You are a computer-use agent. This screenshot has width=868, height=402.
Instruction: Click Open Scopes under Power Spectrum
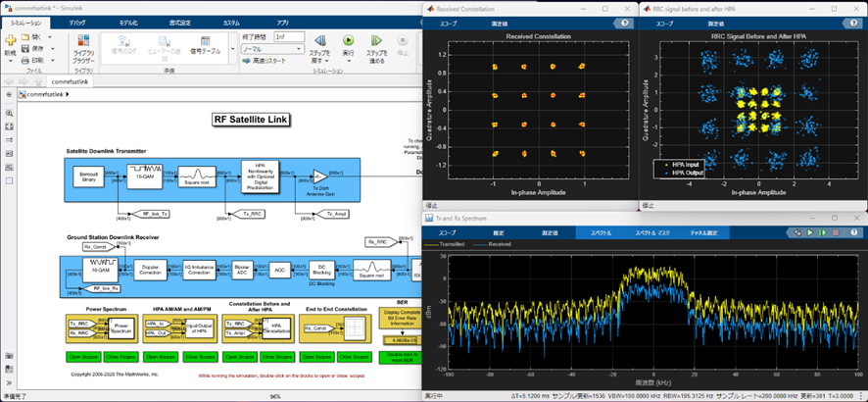[x=84, y=357]
